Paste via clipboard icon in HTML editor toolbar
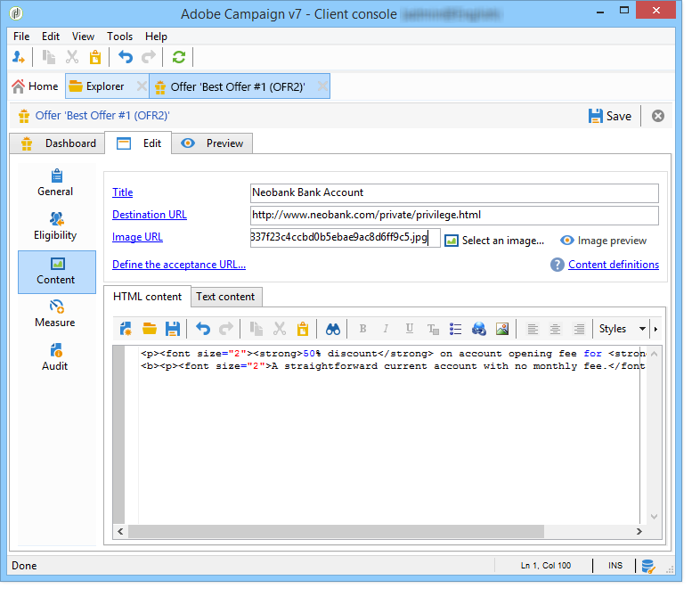Viewport: 700px width, 613px height. click(x=303, y=330)
